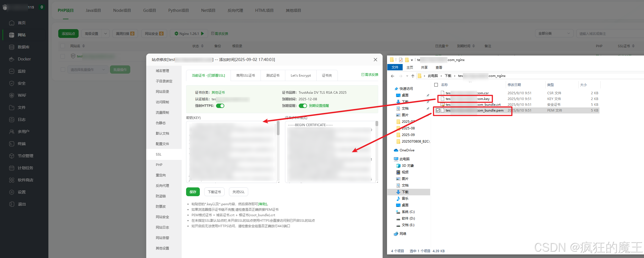Open the 请选择批量操作 batch actions dropdown

[87, 69]
